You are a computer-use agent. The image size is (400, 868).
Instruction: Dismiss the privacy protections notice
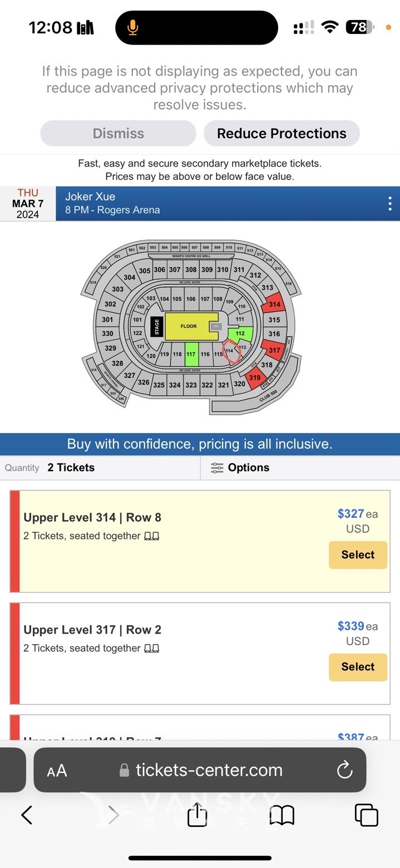click(118, 134)
